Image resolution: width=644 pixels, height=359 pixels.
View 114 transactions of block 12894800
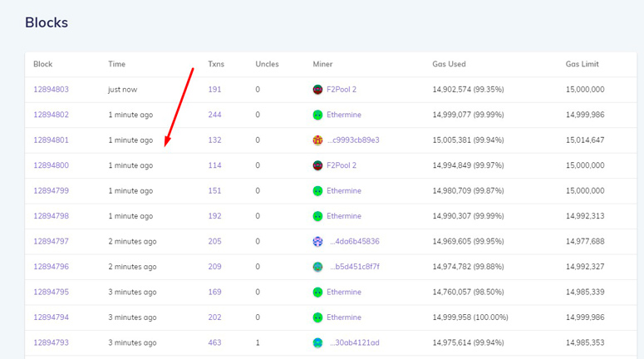[214, 165]
